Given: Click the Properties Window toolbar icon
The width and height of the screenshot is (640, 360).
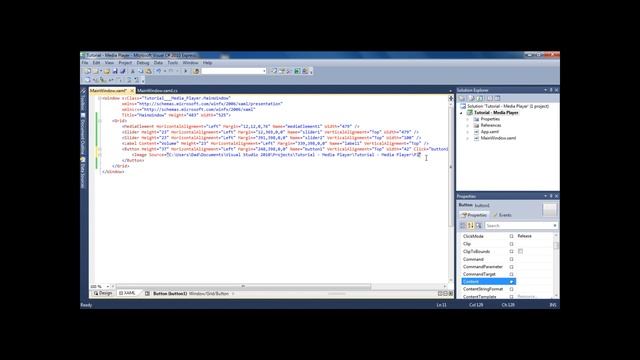Looking at the screenshot, I should point(282,71).
